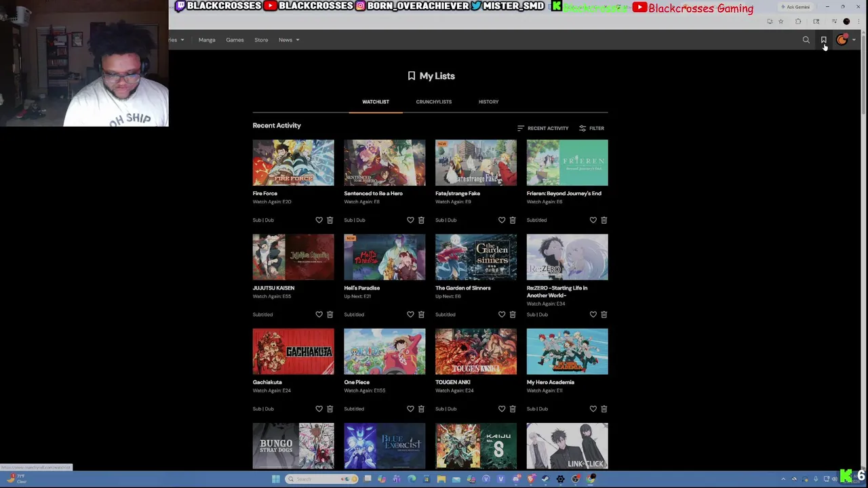Open the search icon in Crunchyroll header
This screenshot has width=868, height=488.
806,40
